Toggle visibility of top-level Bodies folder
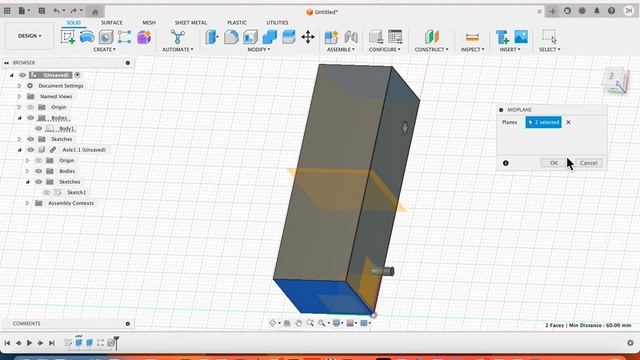The image size is (640, 360). pos(31,118)
